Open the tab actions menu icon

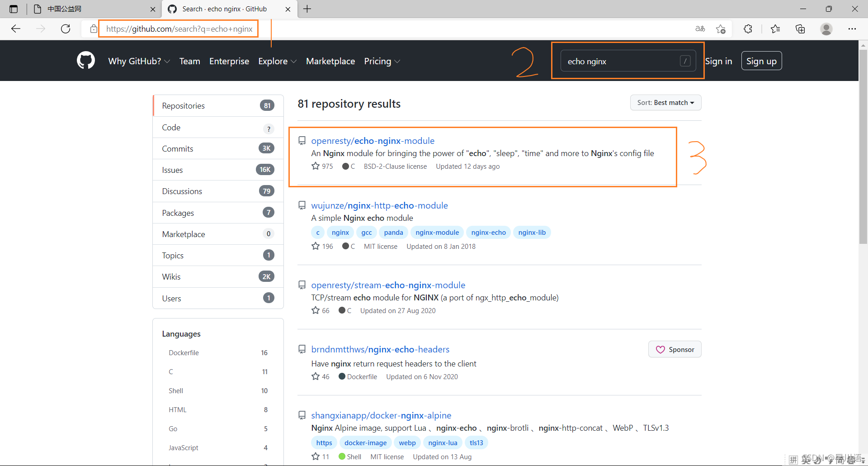pos(14,9)
